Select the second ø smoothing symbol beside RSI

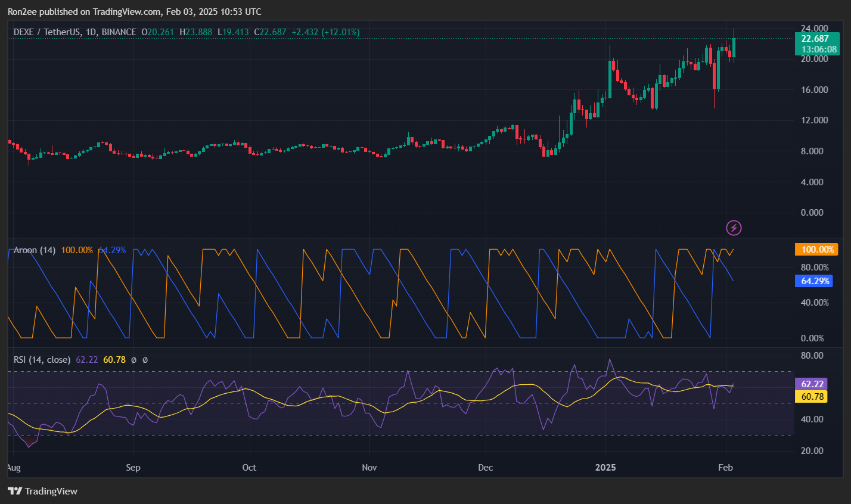click(x=144, y=360)
